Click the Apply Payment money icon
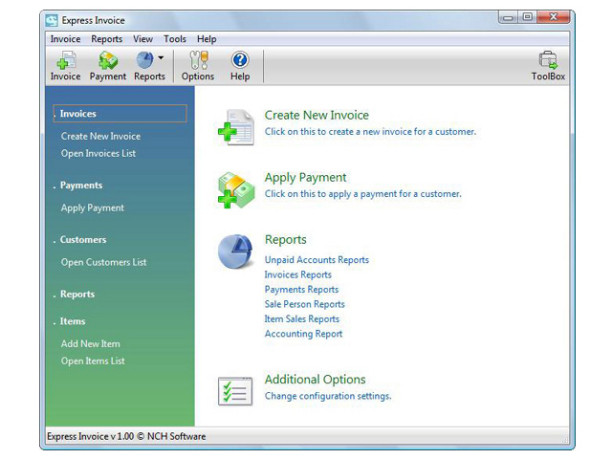 [x=236, y=190]
